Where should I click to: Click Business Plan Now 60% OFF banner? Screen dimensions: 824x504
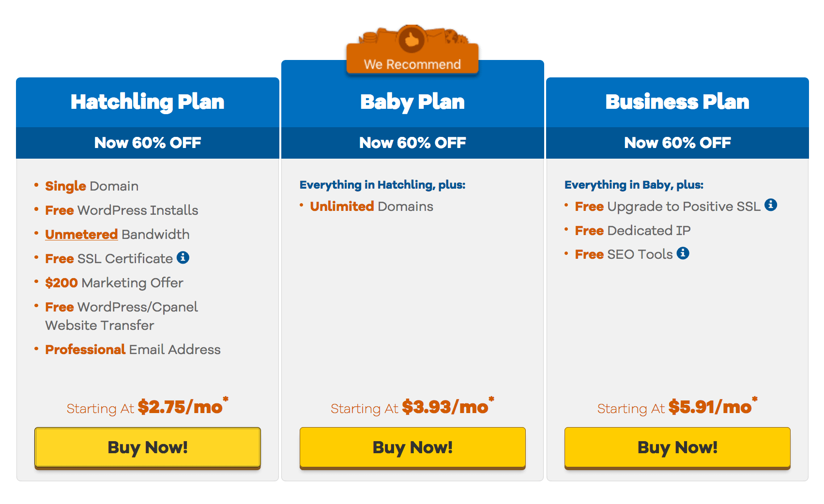(x=677, y=143)
